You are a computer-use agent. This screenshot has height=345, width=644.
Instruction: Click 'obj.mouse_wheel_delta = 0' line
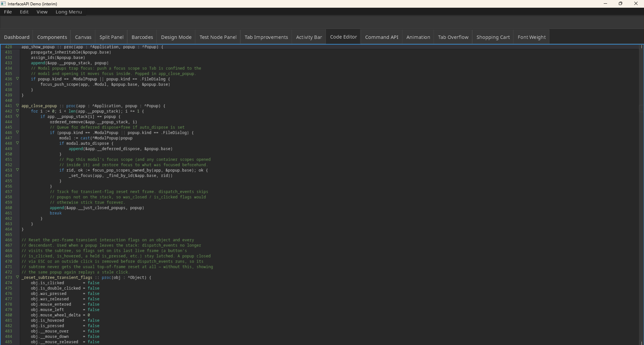(60, 315)
